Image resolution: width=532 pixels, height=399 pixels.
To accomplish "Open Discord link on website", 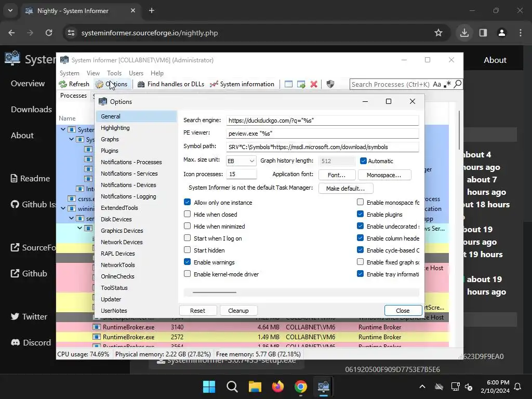I will click(x=31, y=342).
